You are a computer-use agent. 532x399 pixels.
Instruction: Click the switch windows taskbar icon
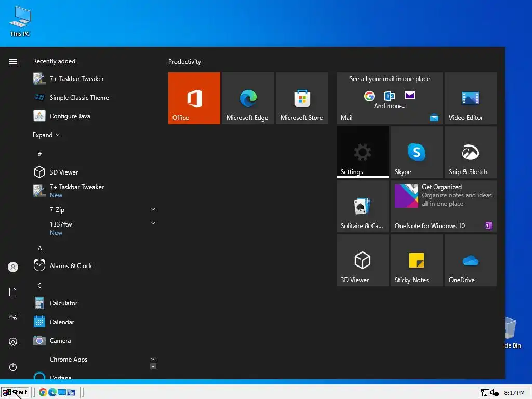coord(71,392)
